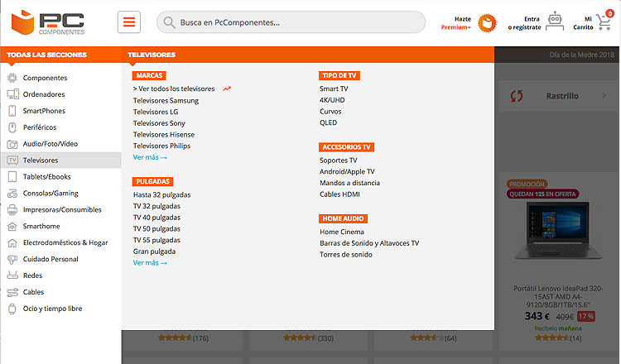Choose Hasta 32 pulgadas
Image resolution: width=621 pixels, height=364 pixels.
(x=162, y=194)
